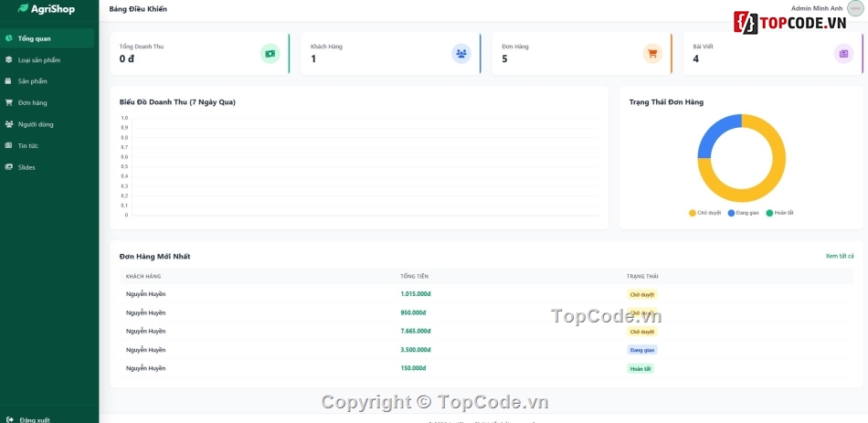Click Nguyễn Huyền in the 1.015.000đ row
This screenshot has height=423, width=868.
145,294
